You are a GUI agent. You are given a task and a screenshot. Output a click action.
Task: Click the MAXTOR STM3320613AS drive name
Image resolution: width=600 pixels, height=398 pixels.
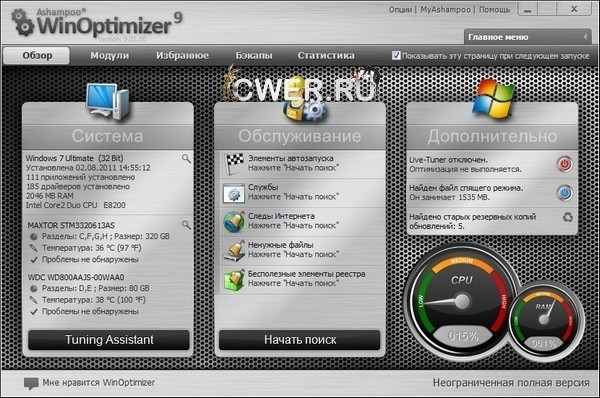[x=71, y=225]
